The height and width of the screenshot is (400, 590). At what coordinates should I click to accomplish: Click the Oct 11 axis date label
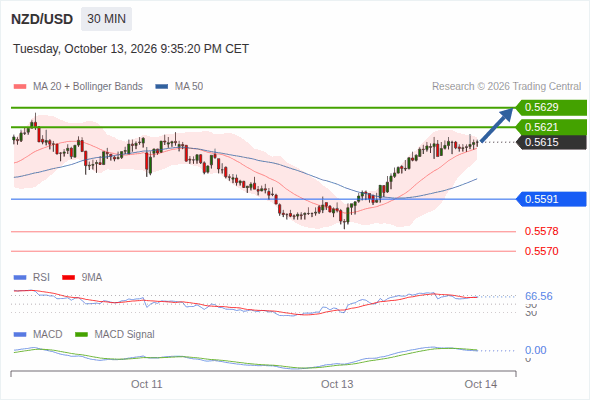(x=146, y=384)
